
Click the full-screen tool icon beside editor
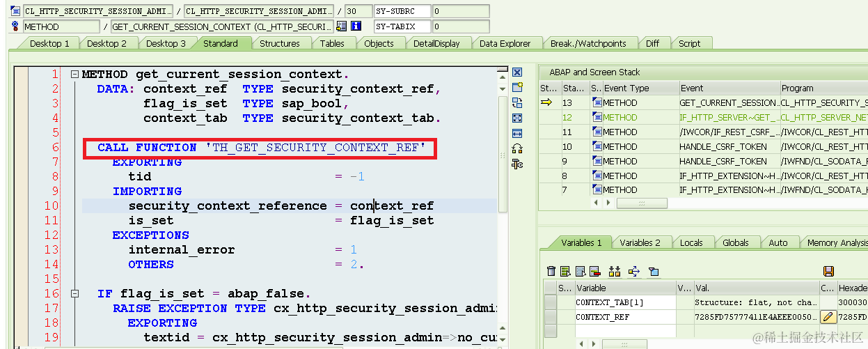(517, 118)
